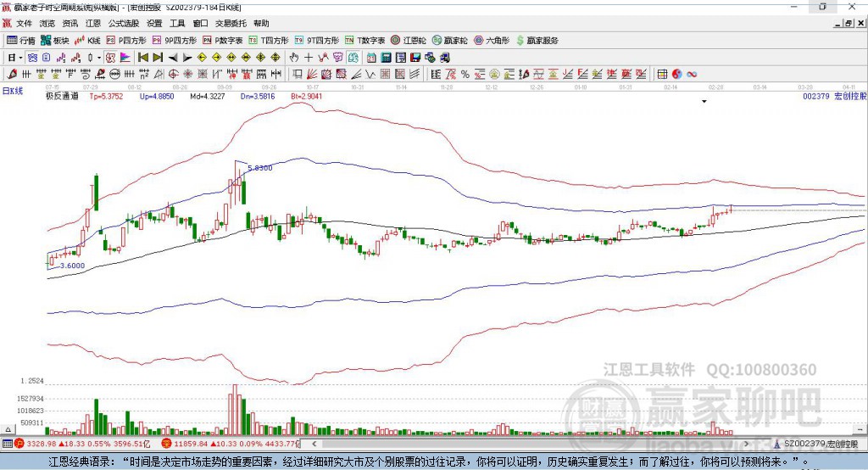868x470 pixels.
Task: Click the small black dropdown triangle on chart
Action: point(704,102)
